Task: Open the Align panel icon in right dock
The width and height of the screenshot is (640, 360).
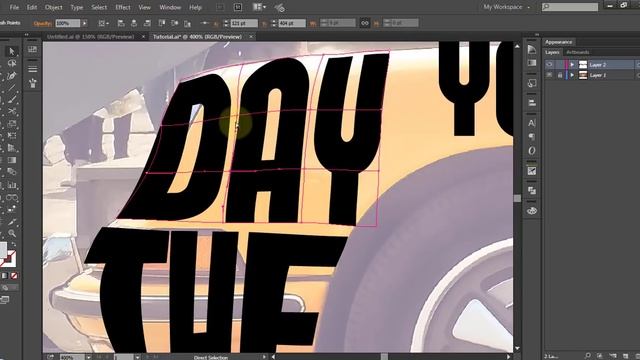Action: coord(532,102)
